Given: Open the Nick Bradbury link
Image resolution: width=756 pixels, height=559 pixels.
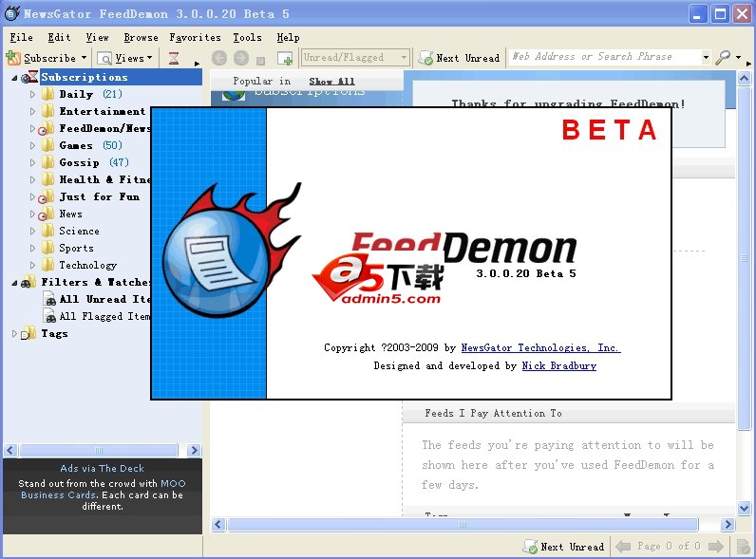Looking at the screenshot, I should click(559, 365).
